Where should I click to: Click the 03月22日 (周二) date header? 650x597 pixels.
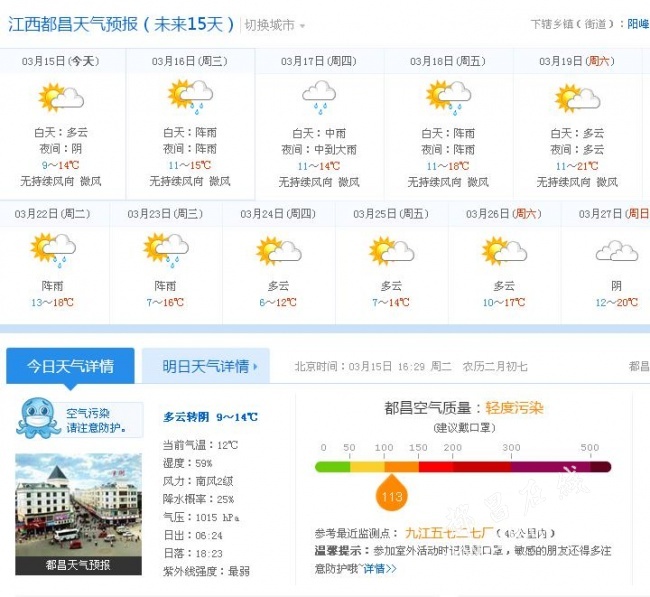[x=52, y=214]
